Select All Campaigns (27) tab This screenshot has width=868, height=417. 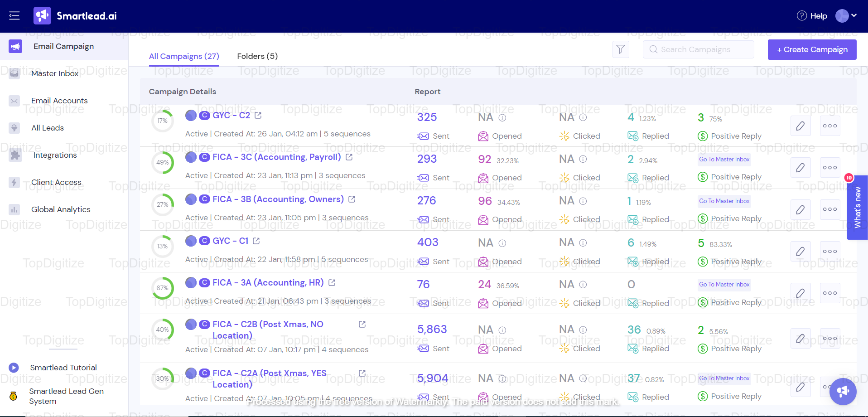184,56
